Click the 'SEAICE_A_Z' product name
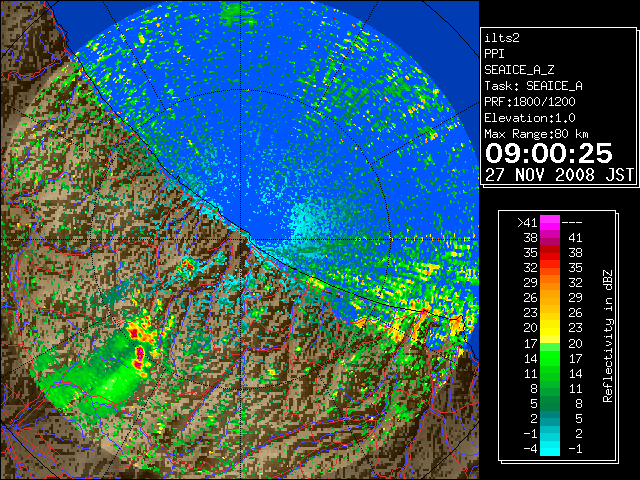This screenshot has width=640, height=480. [x=519, y=70]
